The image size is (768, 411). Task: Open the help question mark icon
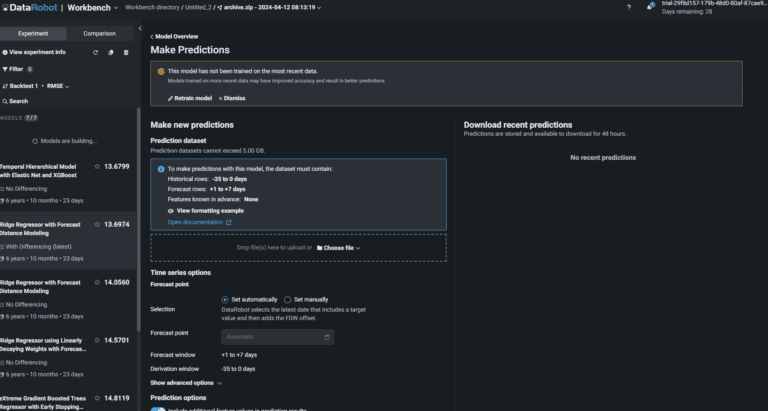point(628,7)
